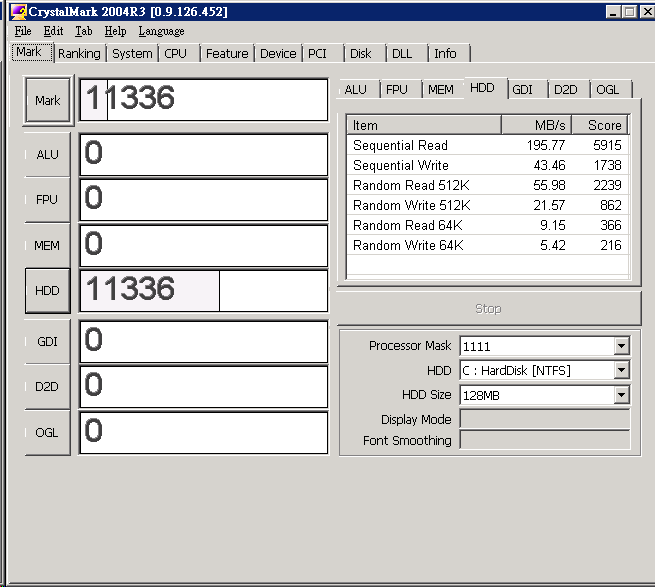This screenshot has height=587, width=655.
Task: Launch the MEM benchmark button
Action: (47, 246)
